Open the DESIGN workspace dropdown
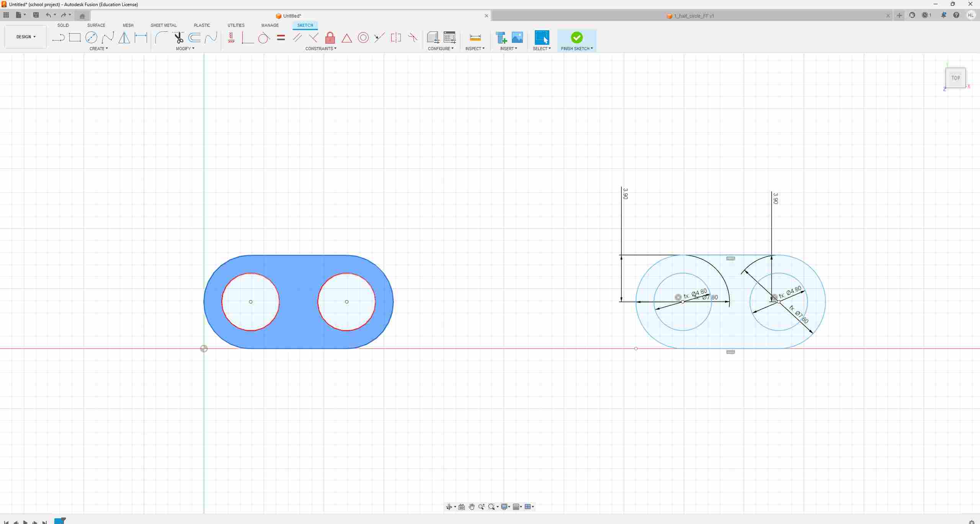Image resolution: width=980 pixels, height=524 pixels. (x=26, y=37)
